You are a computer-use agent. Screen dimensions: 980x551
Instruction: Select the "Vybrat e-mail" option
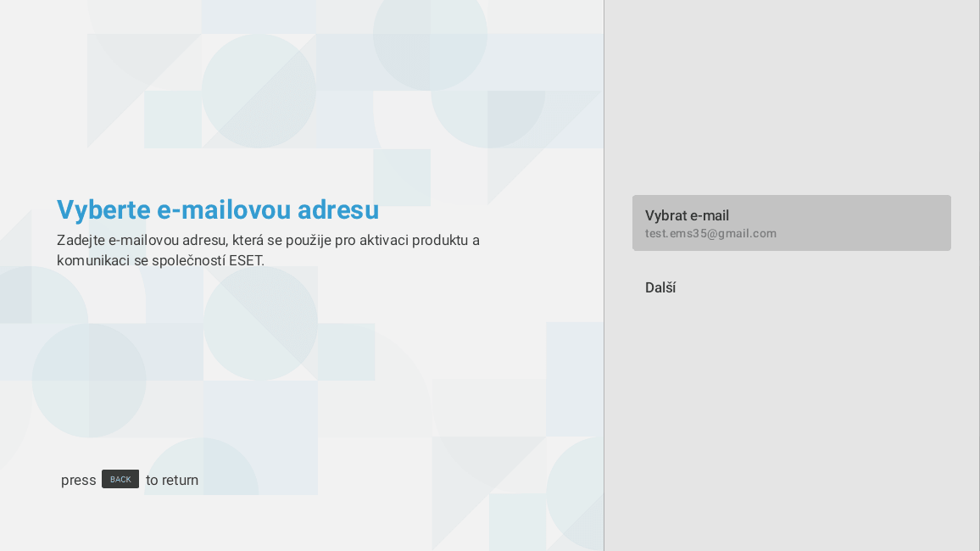coord(687,215)
